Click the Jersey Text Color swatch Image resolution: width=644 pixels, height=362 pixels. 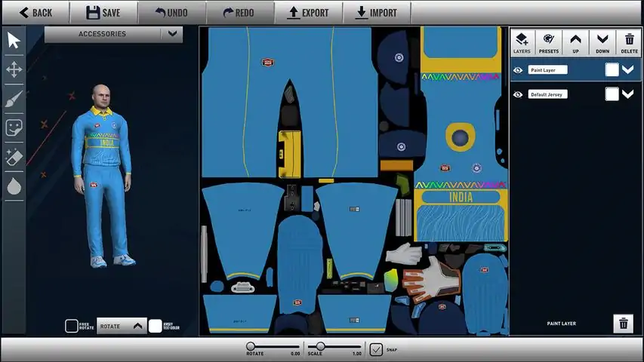pyautogui.click(x=155, y=326)
